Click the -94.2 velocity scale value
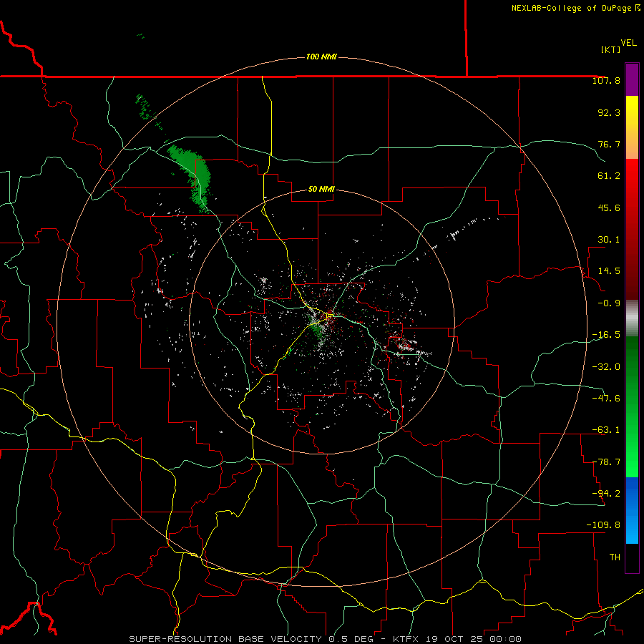The image size is (644, 644). 606,494
